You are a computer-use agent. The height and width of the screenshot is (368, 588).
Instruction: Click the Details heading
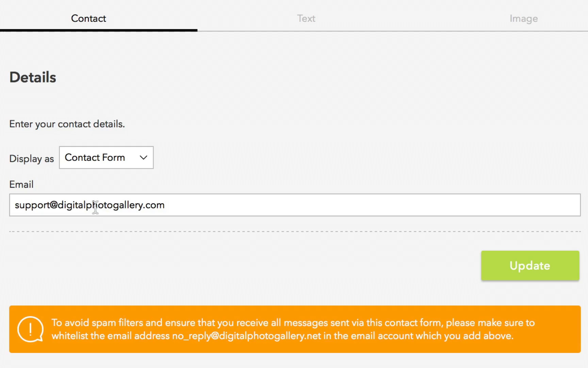pos(33,77)
